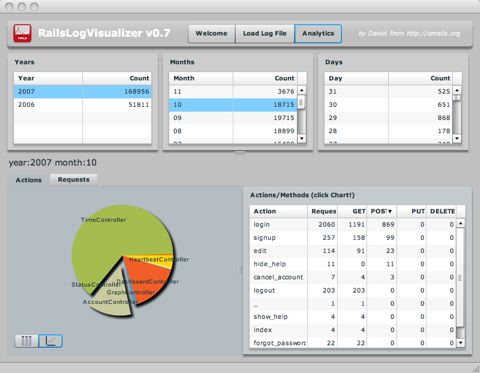The image size is (480, 373).
Task: Sort by the Requests column header
Action: click(322, 211)
